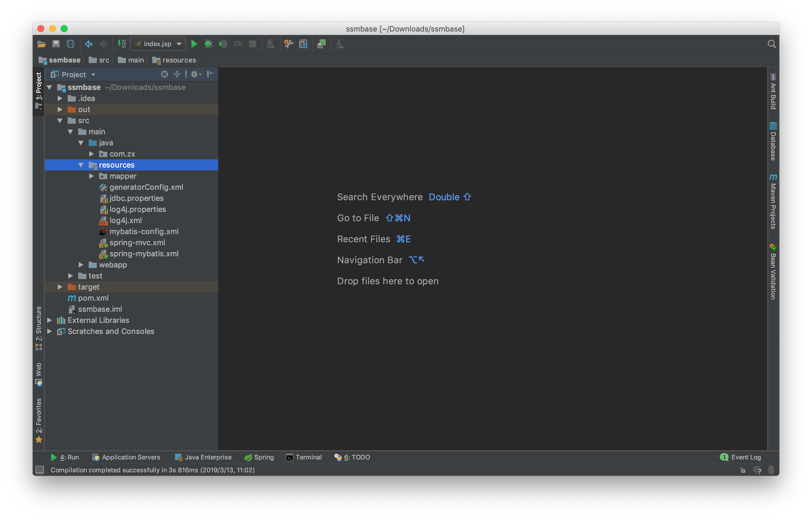
Task: Click the Open folder toolbar icon
Action: [41, 44]
